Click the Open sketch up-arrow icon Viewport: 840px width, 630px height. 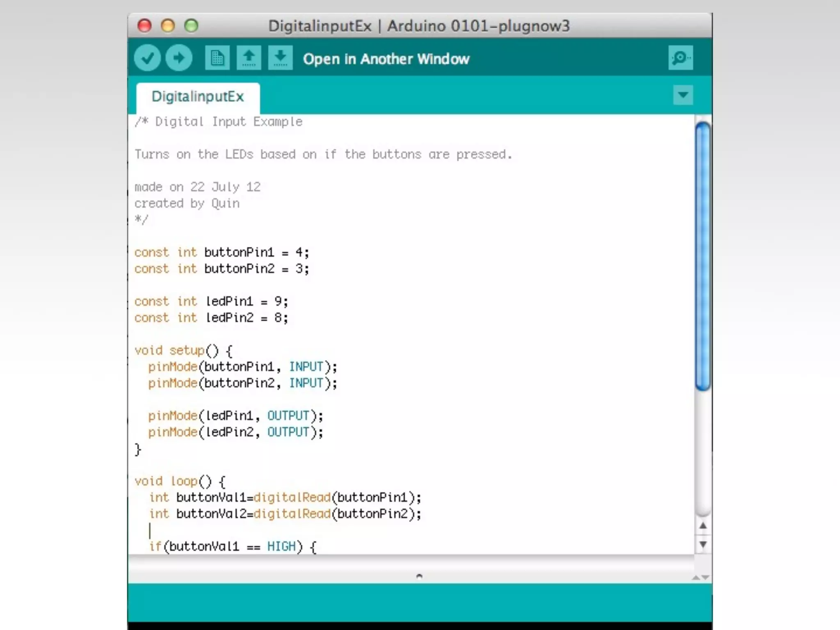[249, 58]
